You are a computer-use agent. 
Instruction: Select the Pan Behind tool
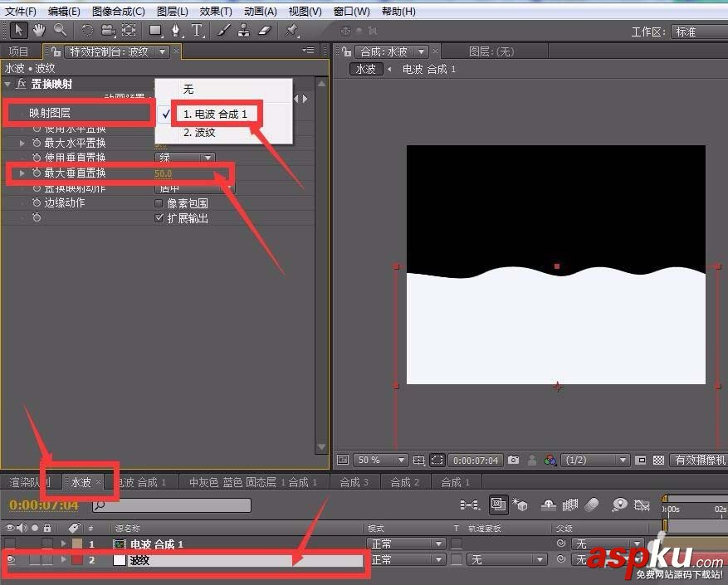[x=129, y=31]
